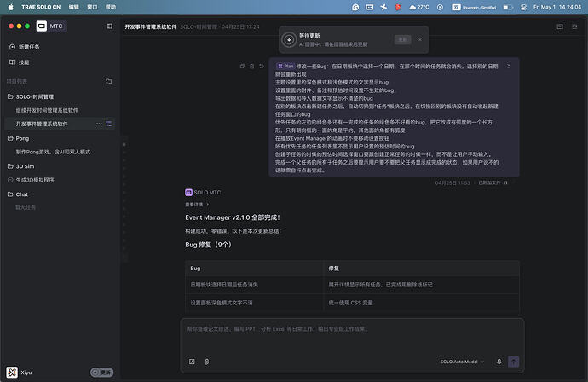Click the 新建任务 new task entry
Image resolution: width=588 pixels, height=382 pixels.
(25, 47)
